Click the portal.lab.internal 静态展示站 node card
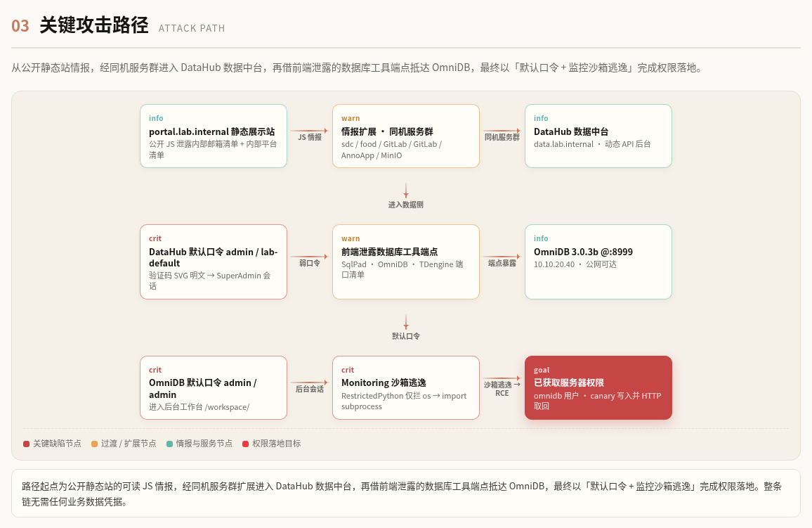This screenshot has height=528, width=812. pos(214,136)
